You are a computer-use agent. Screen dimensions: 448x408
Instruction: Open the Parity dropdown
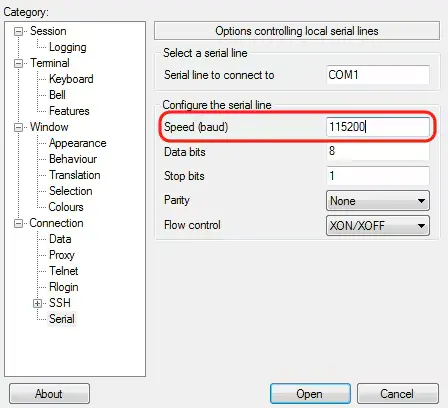[x=378, y=201]
